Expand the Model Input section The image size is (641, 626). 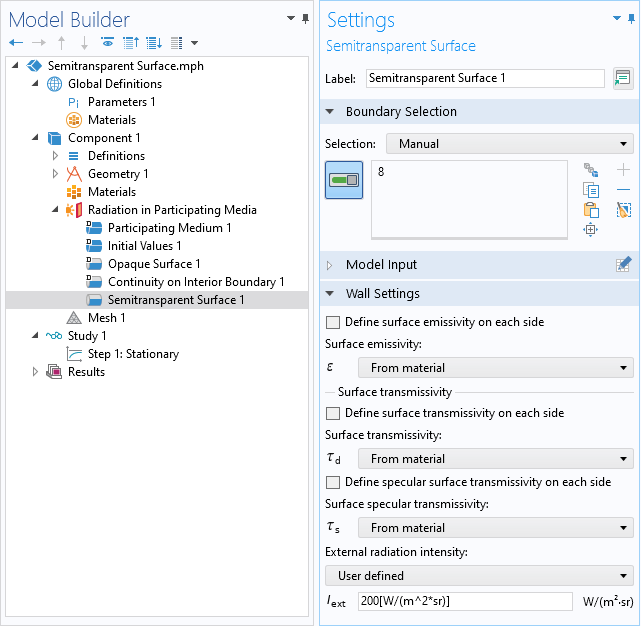pyautogui.click(x=381, y=265)
